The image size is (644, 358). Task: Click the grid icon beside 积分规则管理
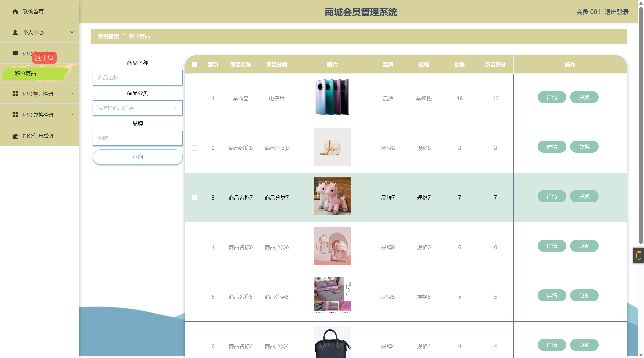tap(15, 94)
